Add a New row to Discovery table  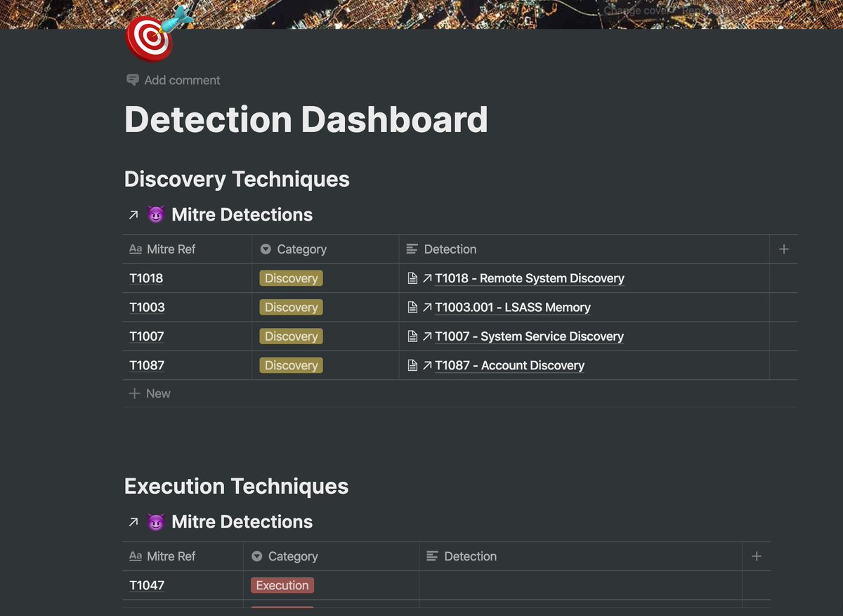point(460,393)
